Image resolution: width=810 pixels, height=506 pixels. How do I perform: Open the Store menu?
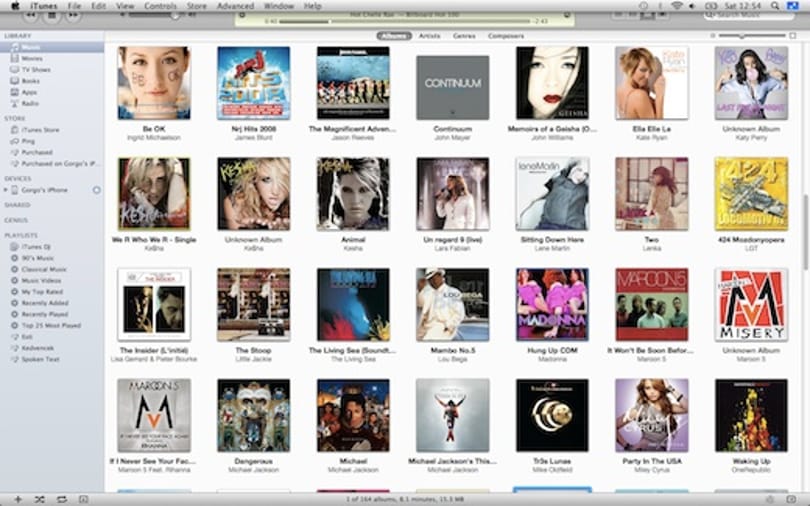(x=196, y=6)
